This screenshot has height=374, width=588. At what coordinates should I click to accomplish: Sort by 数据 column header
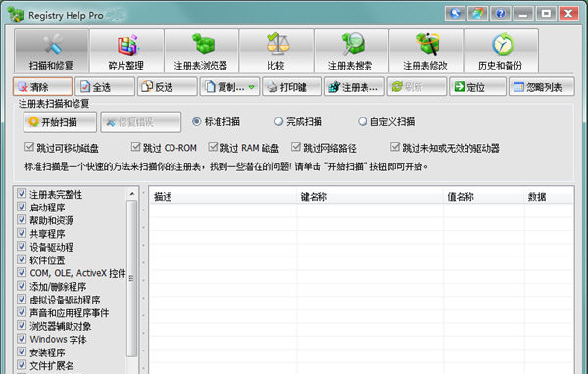(x=549, y=197)
